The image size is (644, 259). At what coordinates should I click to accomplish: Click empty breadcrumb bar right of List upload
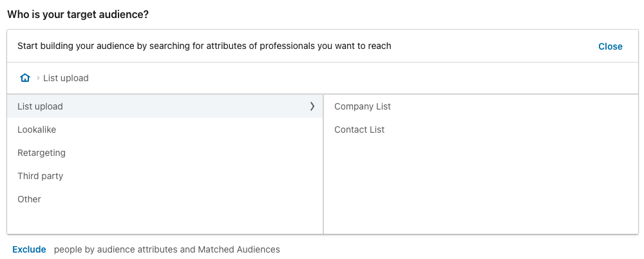coord(361,78)
